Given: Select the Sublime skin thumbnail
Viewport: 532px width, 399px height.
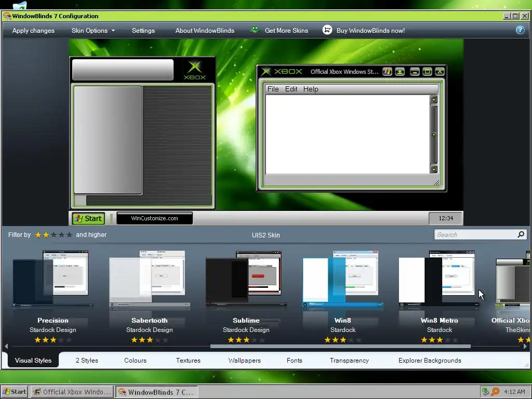Looking at the screenshot, I should pos(246,279).
